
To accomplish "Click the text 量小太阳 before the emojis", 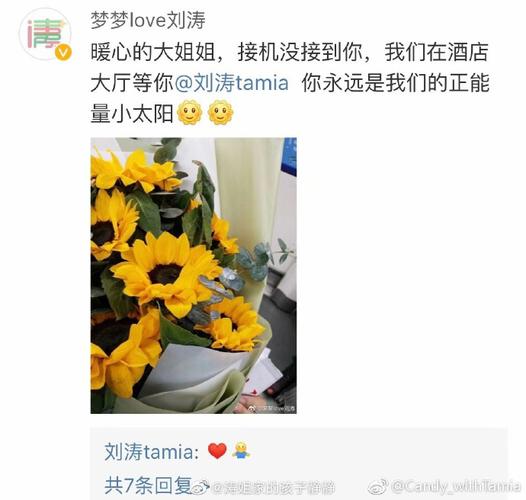I will [x=132, y=113].
